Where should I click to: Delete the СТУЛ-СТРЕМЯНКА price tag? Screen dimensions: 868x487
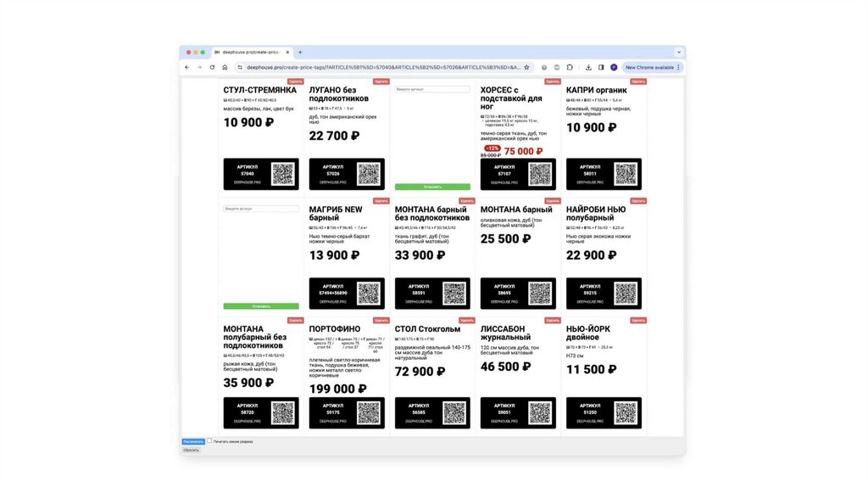pyautogui.click(x=296, y=81)
